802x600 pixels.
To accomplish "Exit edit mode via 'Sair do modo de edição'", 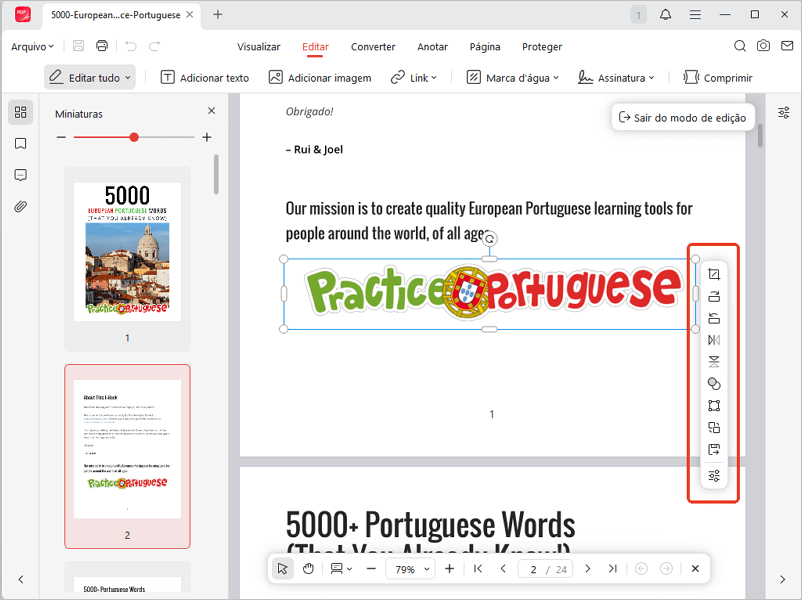I will (683, 117).
